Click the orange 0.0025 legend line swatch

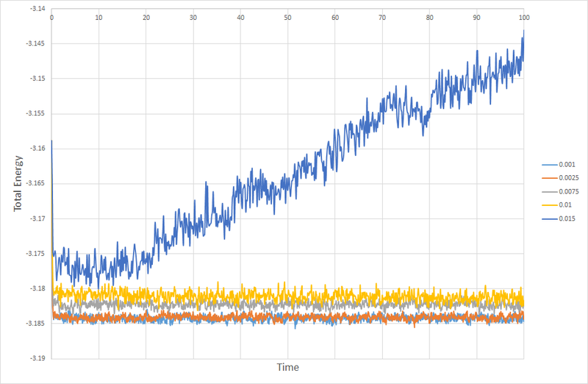click(x=549, y=178)
